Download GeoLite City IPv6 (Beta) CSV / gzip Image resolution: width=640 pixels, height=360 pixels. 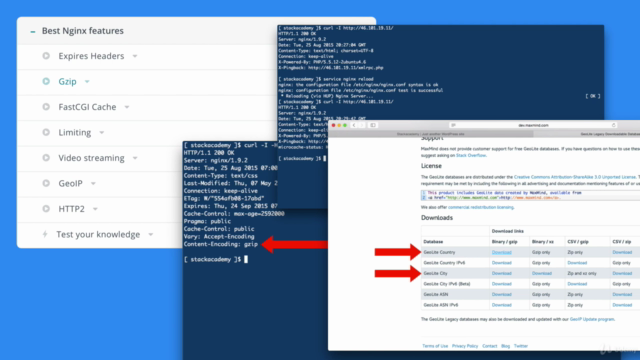[x=577, y=284]
